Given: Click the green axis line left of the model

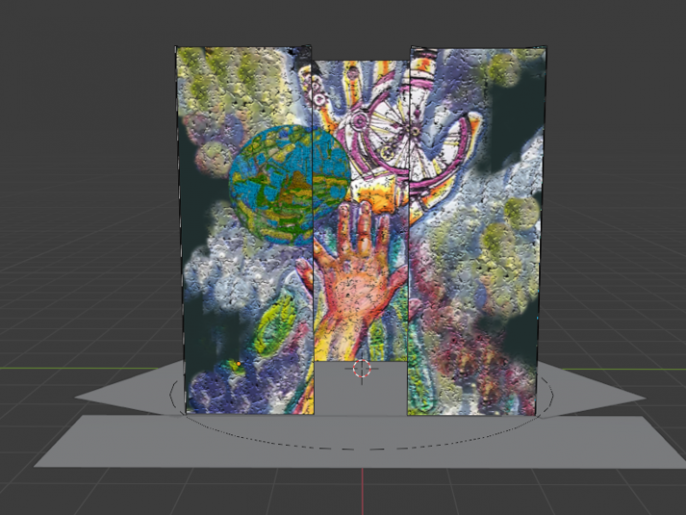Looking at the screenshot, I should click(x=60, y=369).
